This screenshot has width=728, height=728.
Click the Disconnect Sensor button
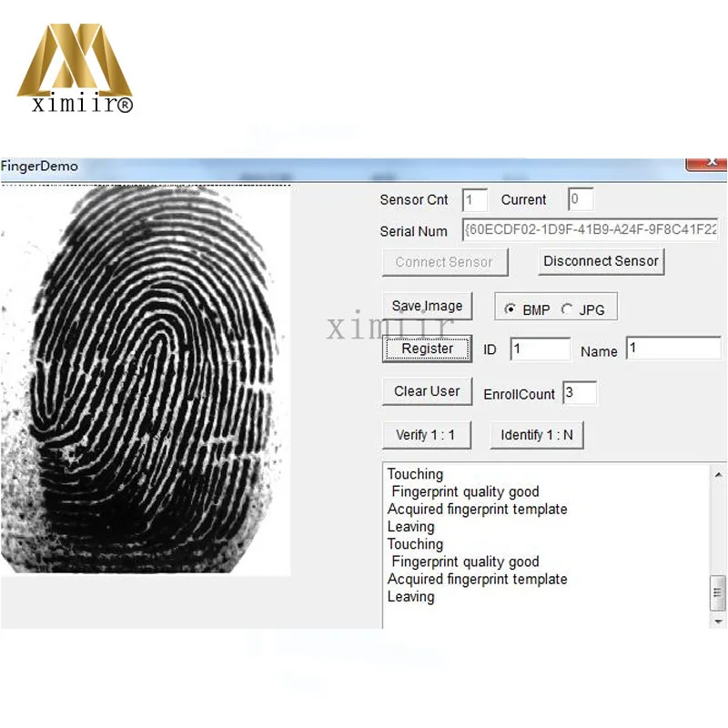tap(602, 262)
